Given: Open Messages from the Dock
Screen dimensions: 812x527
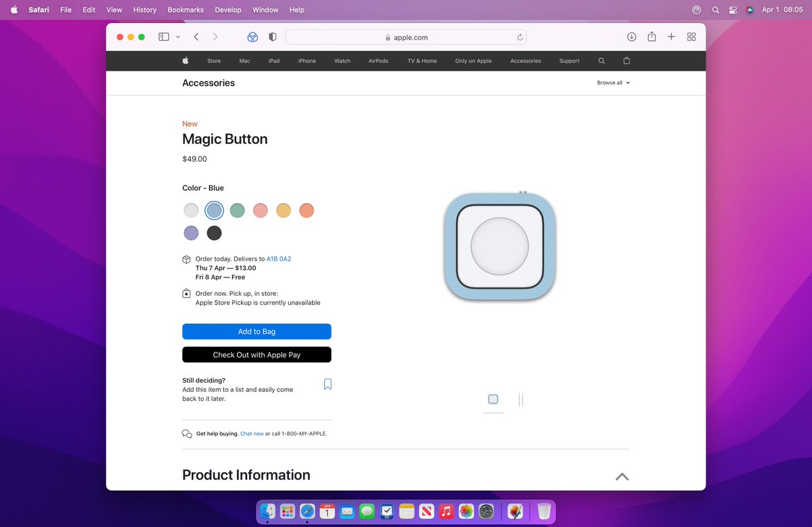Looking at the screenshot, I should pyautogui.click(x=367, y=511).
